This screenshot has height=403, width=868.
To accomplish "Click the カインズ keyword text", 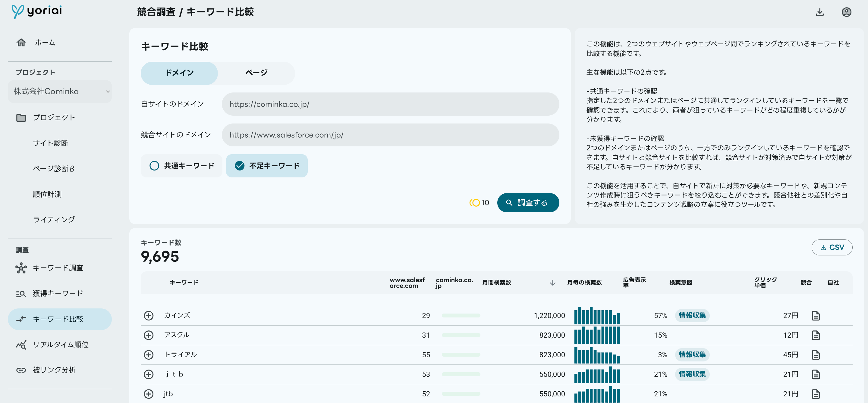I will pyautogui.click(x=177, y=315).
